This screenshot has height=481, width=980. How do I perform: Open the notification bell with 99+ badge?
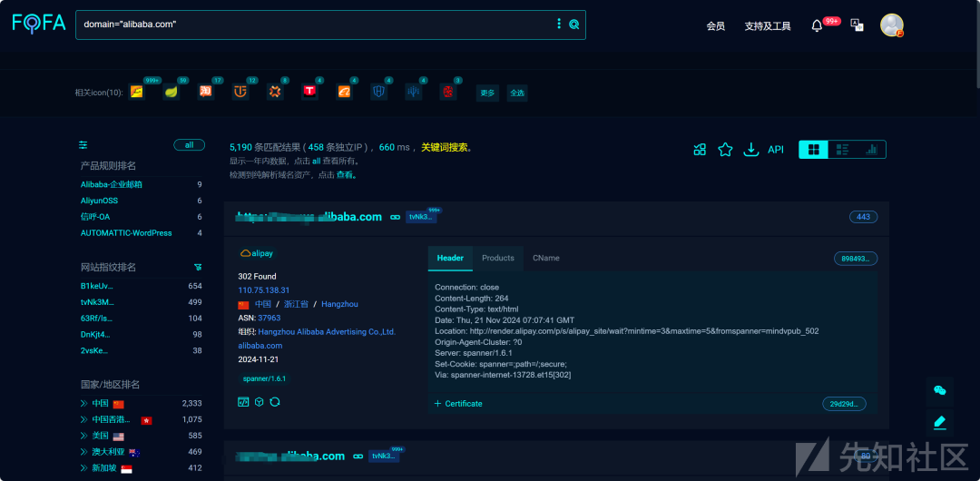click(x=817, y=25)
